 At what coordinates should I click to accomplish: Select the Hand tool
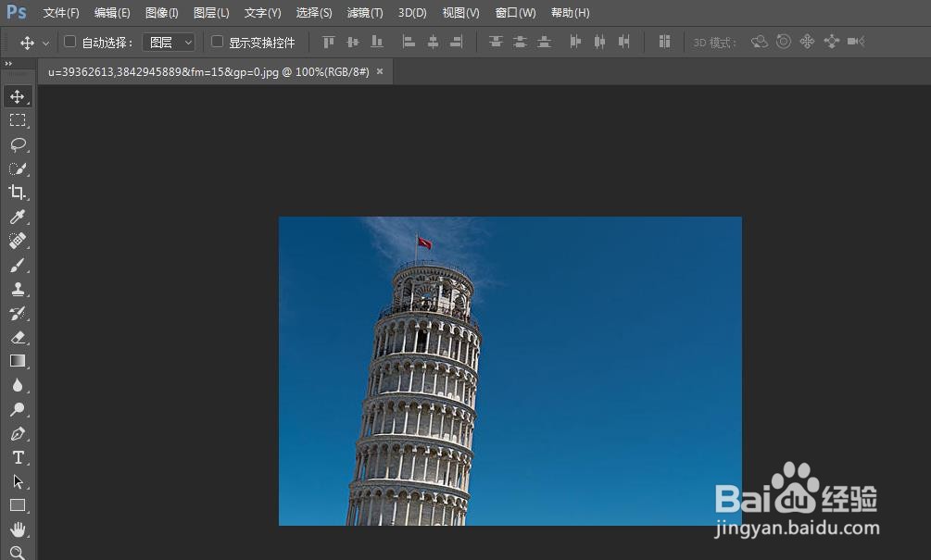tap(18, 529)
